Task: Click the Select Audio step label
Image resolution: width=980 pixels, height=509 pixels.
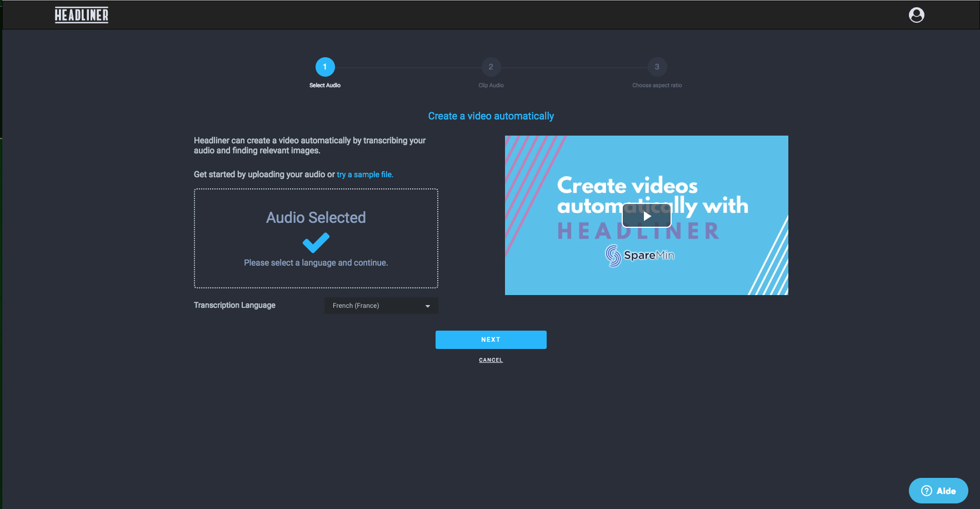Action: point(325,86)
